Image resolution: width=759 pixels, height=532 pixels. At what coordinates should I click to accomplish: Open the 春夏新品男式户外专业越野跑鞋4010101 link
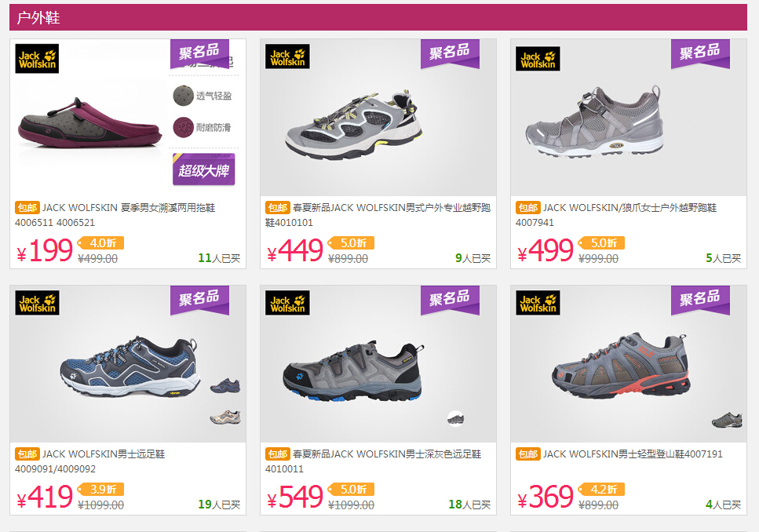[x=378, y=215]
